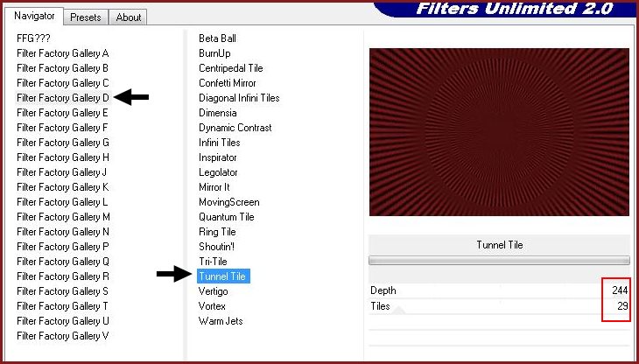Click the Tunnel Tile title button

tap(499, 245)
